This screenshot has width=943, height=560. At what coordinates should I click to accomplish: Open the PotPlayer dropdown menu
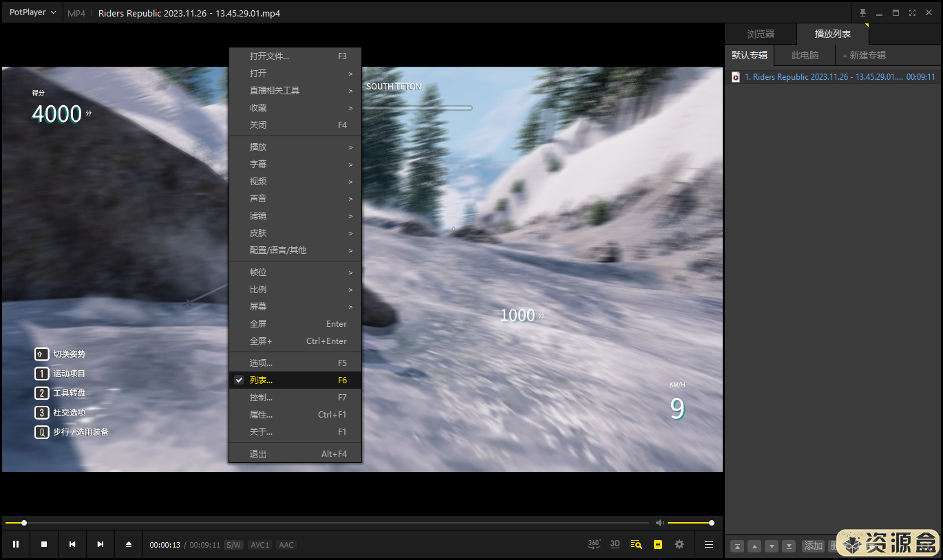coord(32,12)
